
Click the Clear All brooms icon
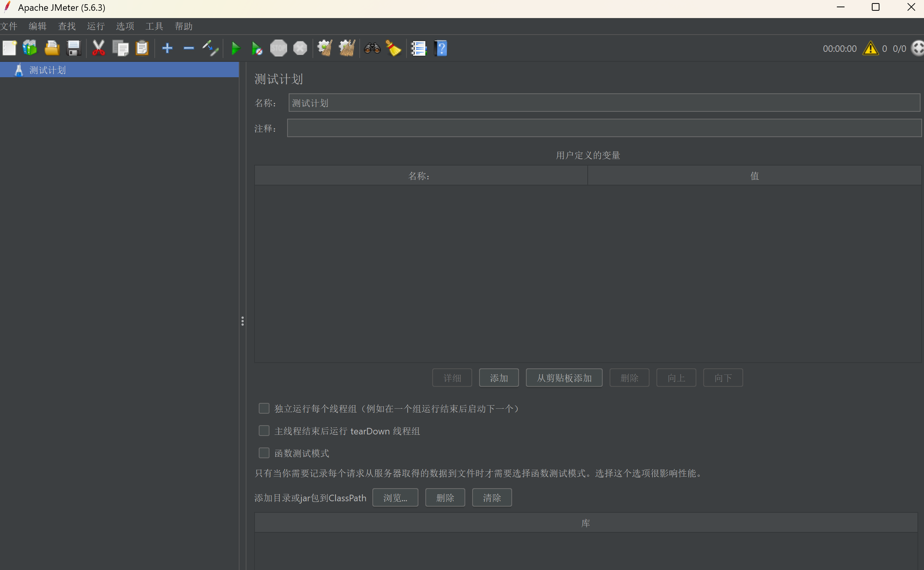(347, 48)
